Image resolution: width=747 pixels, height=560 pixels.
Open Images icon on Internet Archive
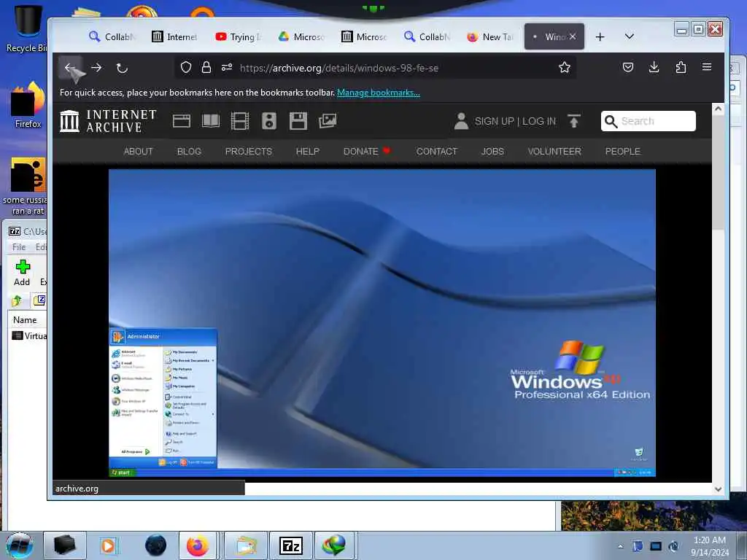(x=328, y=121)
